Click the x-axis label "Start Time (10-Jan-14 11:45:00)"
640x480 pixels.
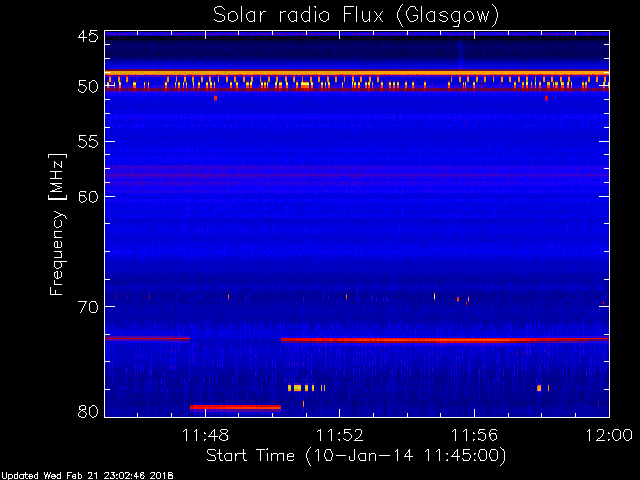(356, 456)
